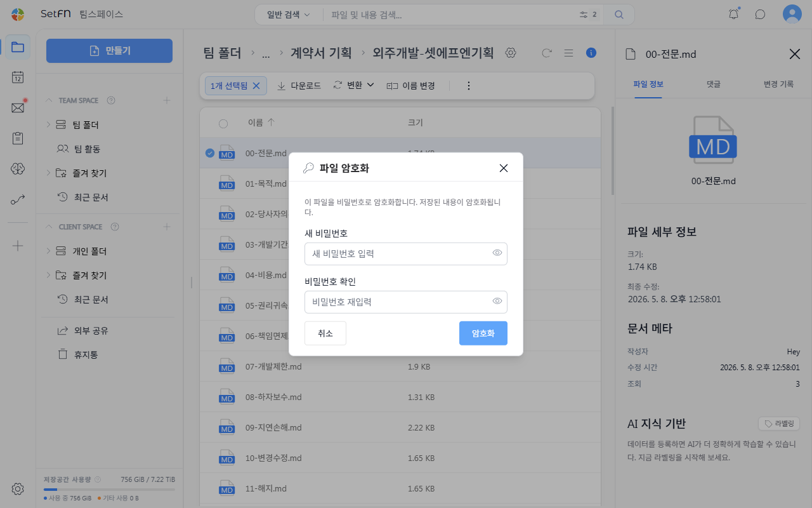Open chat messages icon

760,14
